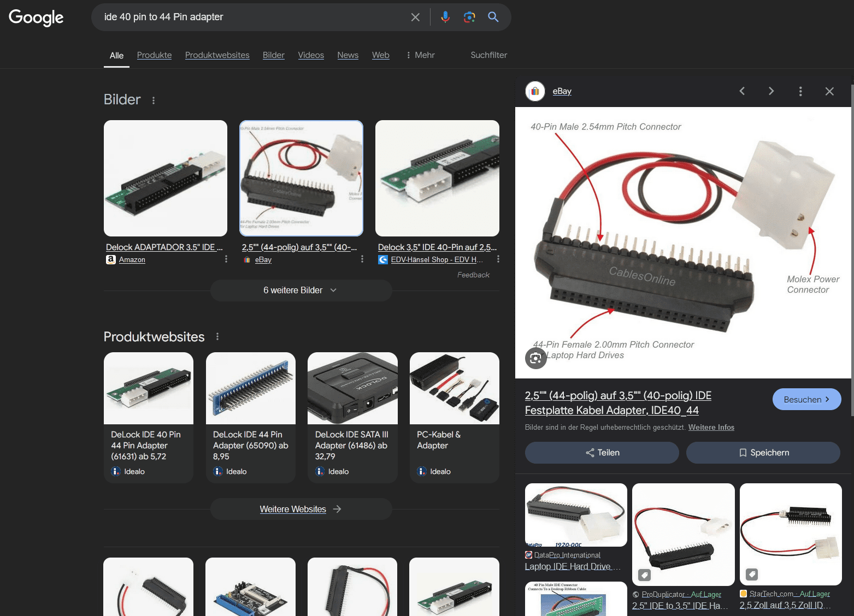Viewport: 854px width, 616px height.
Task: Go to next image in preview panel
Action: tap(771, 91)
